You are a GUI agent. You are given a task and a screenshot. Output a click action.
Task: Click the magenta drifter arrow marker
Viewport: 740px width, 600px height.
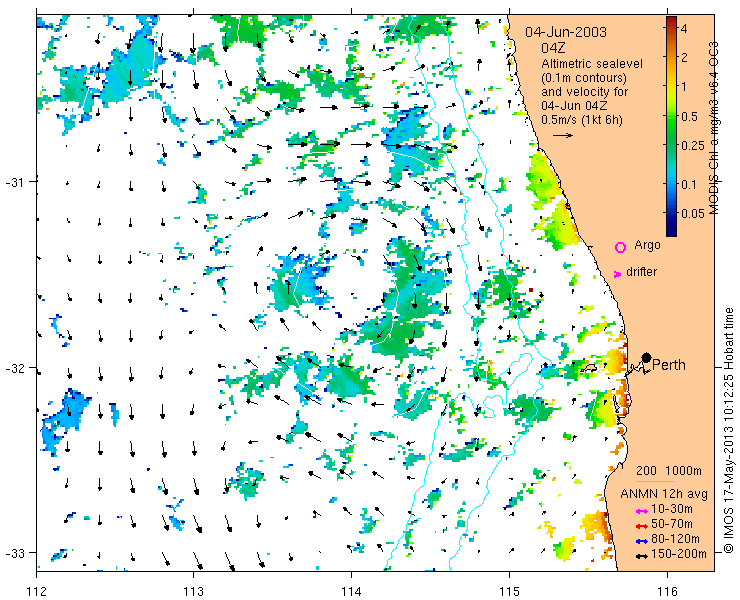(617, 274)
